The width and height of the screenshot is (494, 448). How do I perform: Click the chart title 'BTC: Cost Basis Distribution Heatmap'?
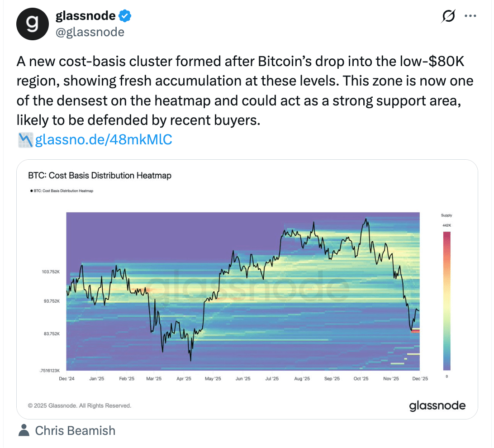click(x=100, y=175)
